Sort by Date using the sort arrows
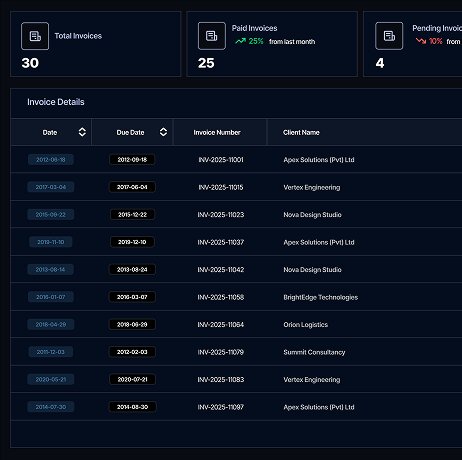Viewport: 462px width, 460px height. click(x=82, y=132)
